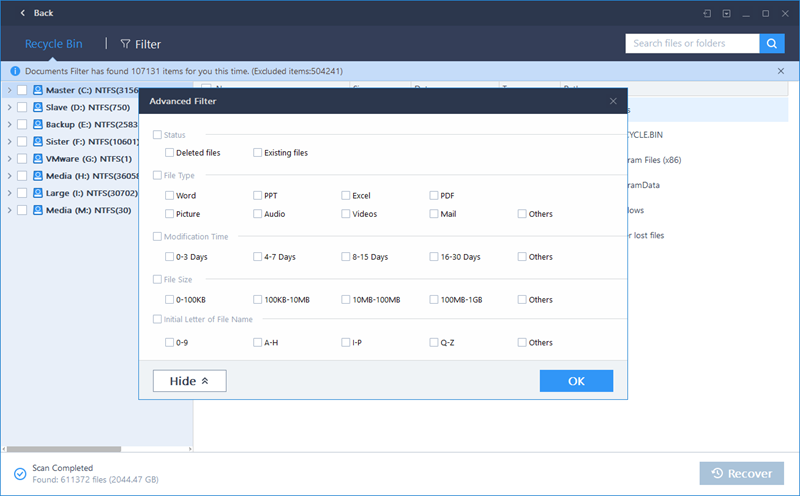800x496 pixels.
Task: Close the Advanced Filter dialog
Action: (x=613, y=101)
